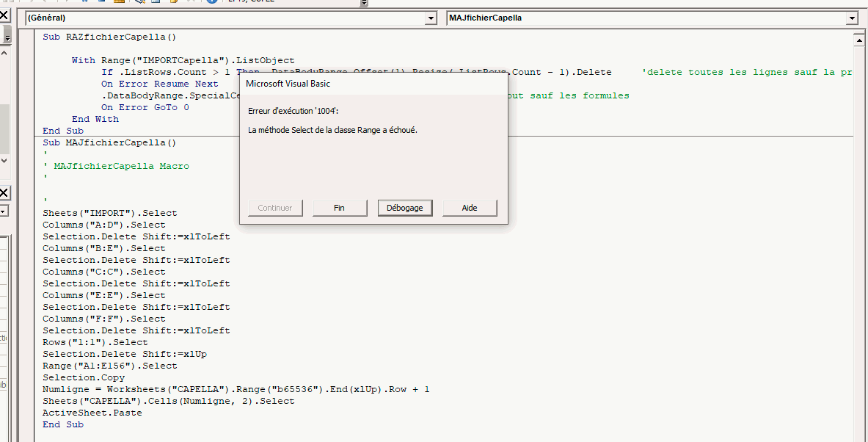The width and height of the screenshot is (868, 442).
Task: Close the project explorer pane
Action: point(4,15)
